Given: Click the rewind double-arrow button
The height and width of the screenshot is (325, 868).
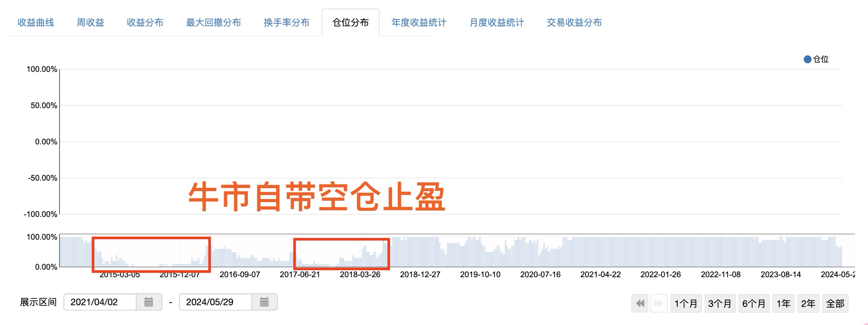Looking at the screenshot, I should pyautogui.click(x=639, y=304).
